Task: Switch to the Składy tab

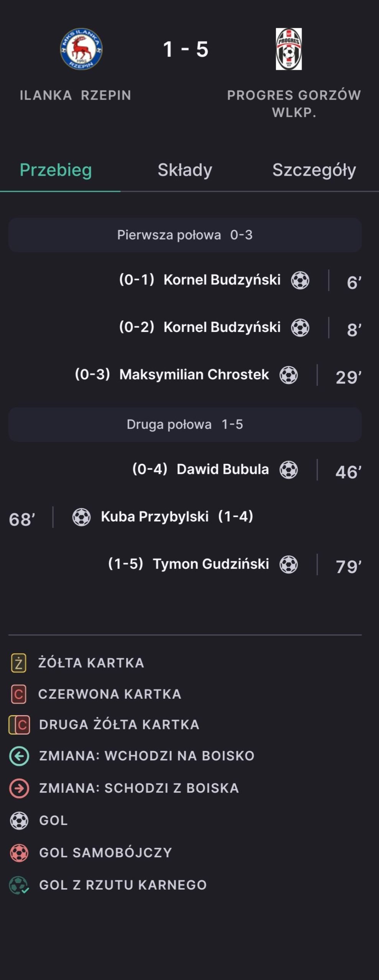Action: click(x=185, y=170)
